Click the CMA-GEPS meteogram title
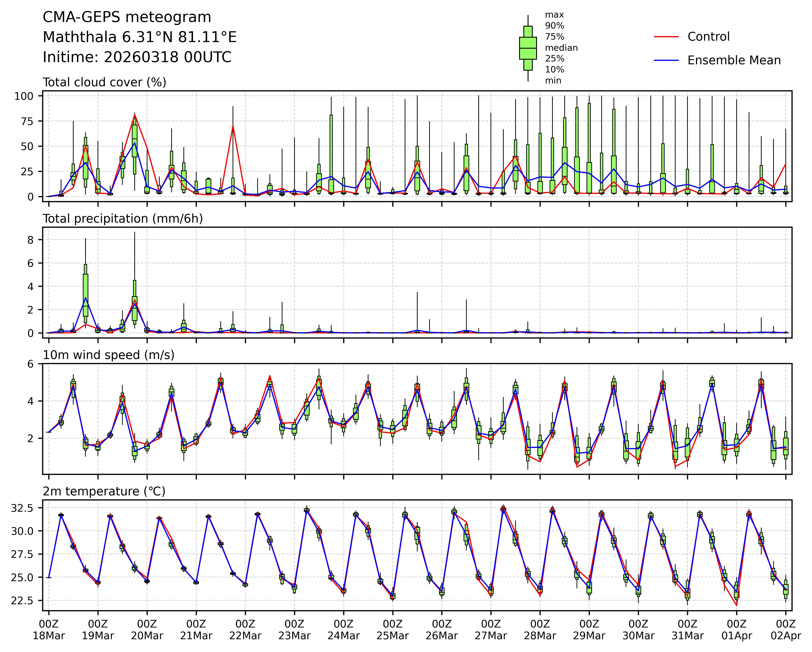 point(127,17)
